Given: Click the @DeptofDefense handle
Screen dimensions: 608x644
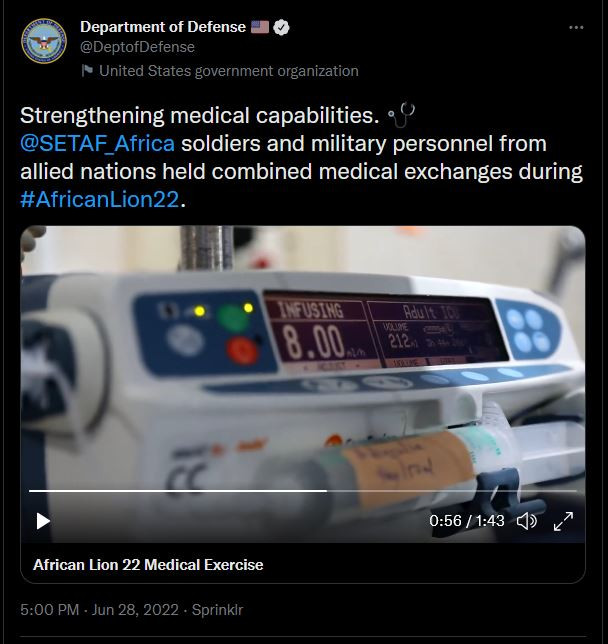Looking at the screenshot, I should click(x=137, y=47).
